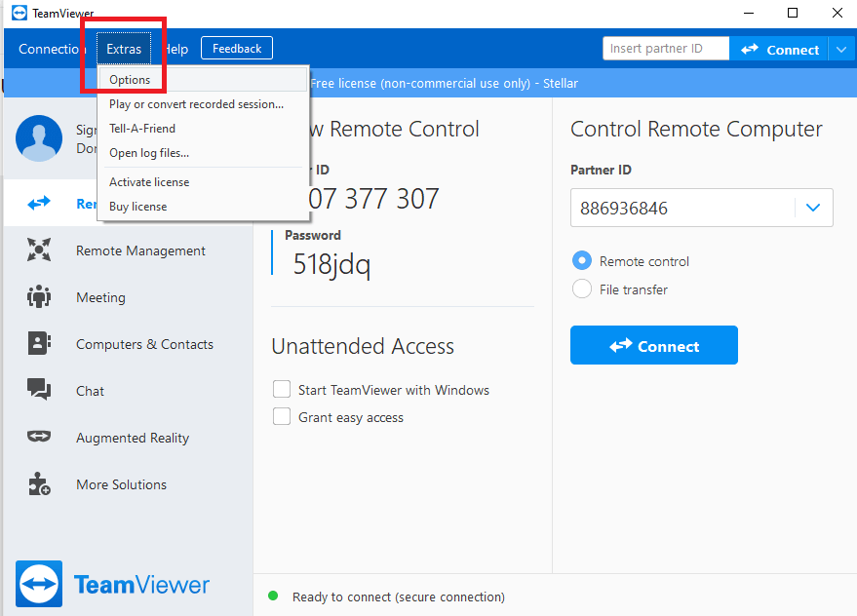This screenshot has width=857, height=616.
Task: Open Meeting in sidebar
Action: pyautogui.click(x=100, y=297)
